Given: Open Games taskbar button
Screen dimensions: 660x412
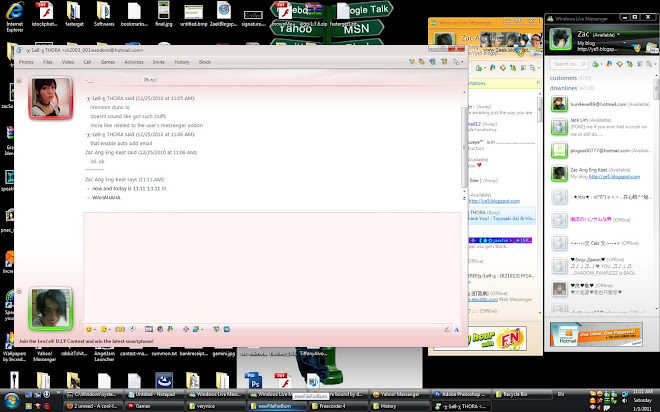Looking at the screenshot, I should 154,406.
